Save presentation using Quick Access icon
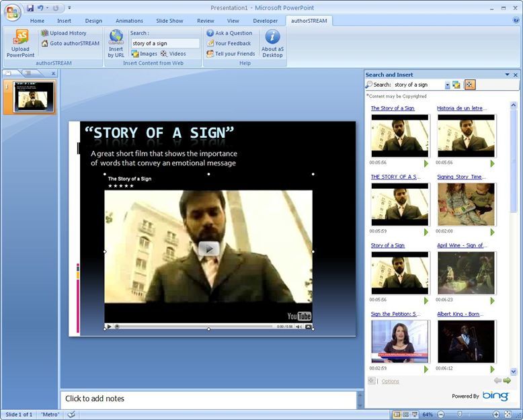The width and height of the screenshot is (523, 420). 30,8
